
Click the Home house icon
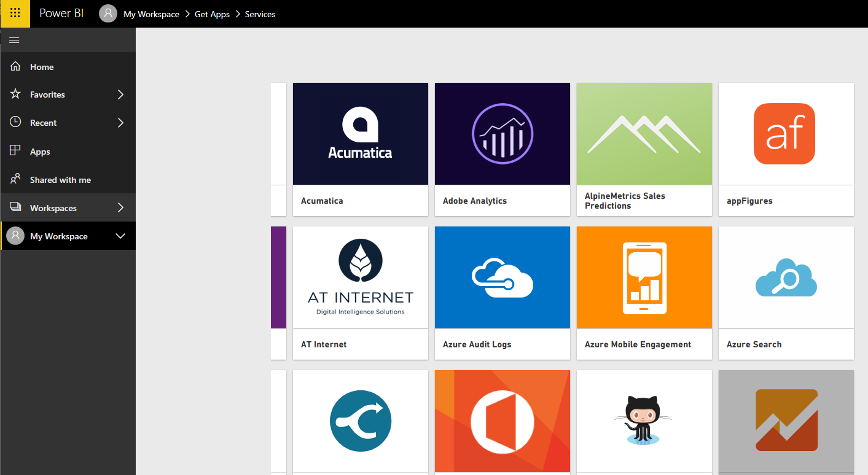tap(15, 66)
